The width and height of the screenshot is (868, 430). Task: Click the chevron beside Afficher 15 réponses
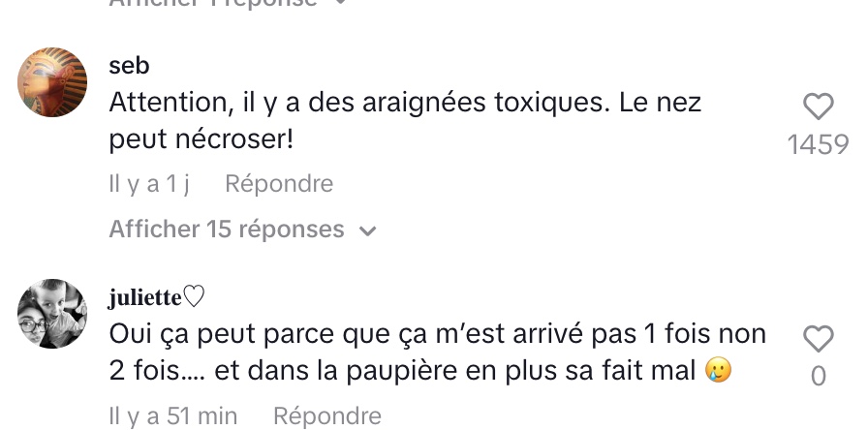(x=367, y=231)
